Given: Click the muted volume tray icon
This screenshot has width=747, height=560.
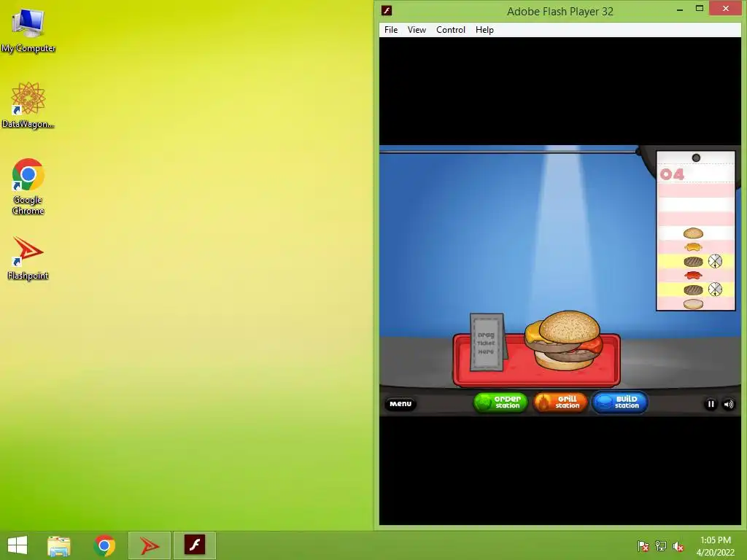Looking at the screenshot, I should click(x=678, y=546).
